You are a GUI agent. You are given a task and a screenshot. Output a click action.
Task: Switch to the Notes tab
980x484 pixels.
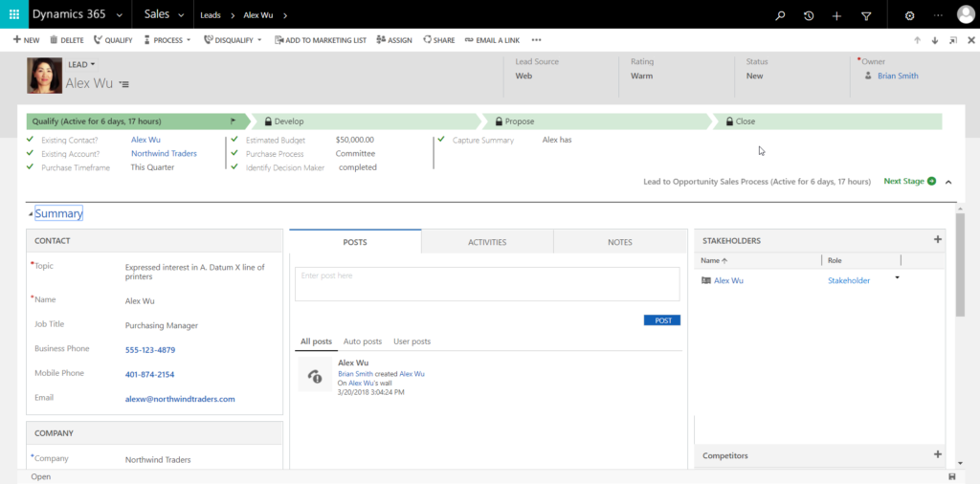coord(619,242)
